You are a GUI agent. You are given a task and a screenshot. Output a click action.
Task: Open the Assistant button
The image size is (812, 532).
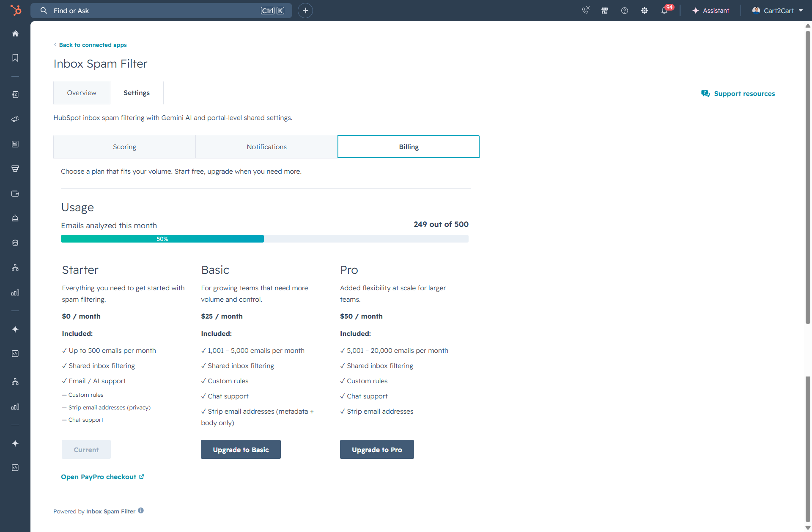click(710, 11)
